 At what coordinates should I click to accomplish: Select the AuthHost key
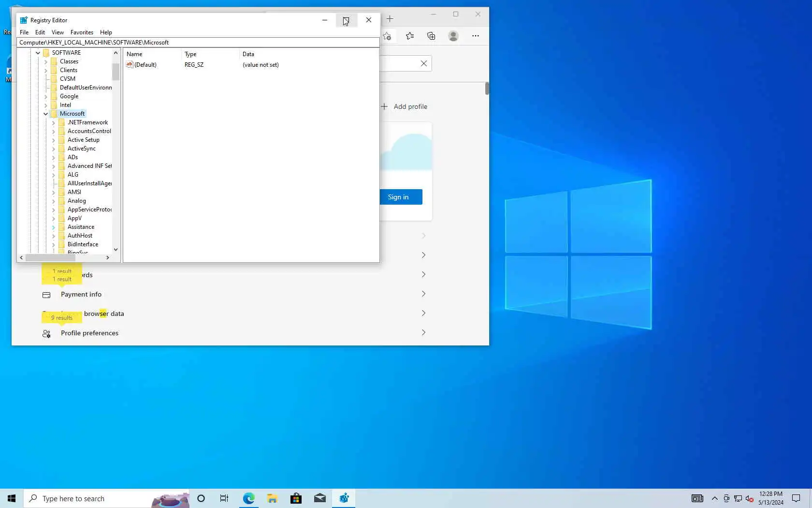tap(80, 236)
